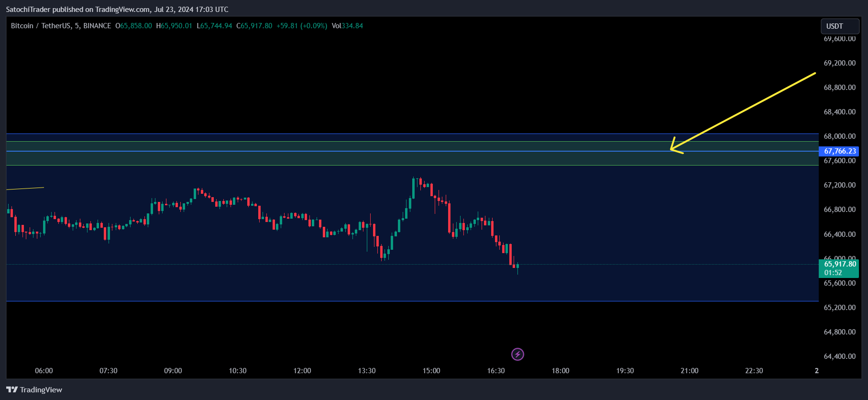Click the O65,858.00 open value

[x=133, y=26]
